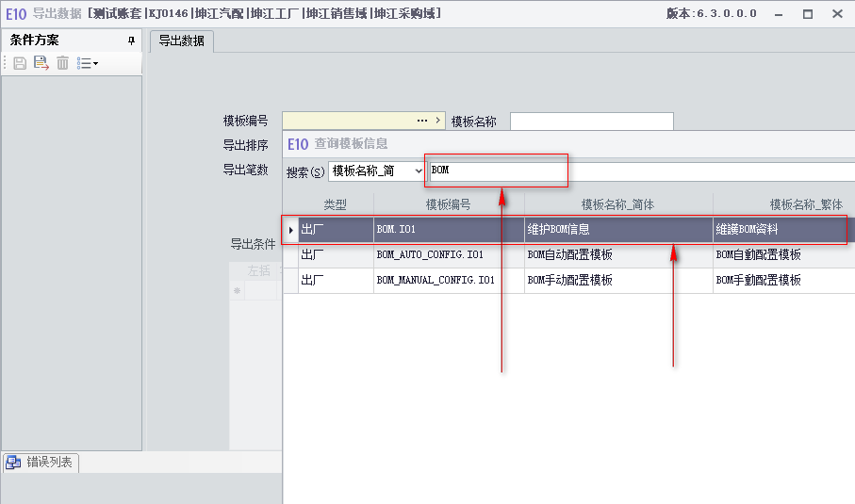Viewport: 855px width, 504px height.
Task: Select the BOM手动配置模板 cell
Action: pyautogui.click(x=618, y=281)
